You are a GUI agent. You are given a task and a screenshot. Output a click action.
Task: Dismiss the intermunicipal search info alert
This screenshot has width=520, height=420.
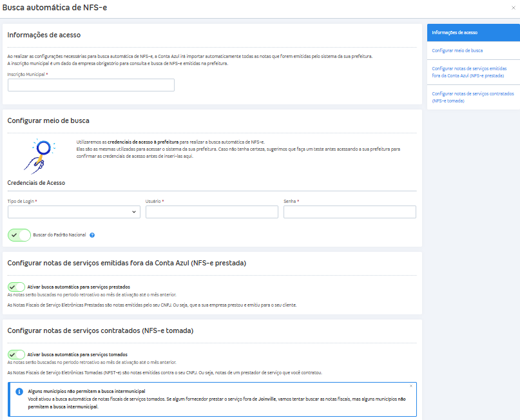411,386
